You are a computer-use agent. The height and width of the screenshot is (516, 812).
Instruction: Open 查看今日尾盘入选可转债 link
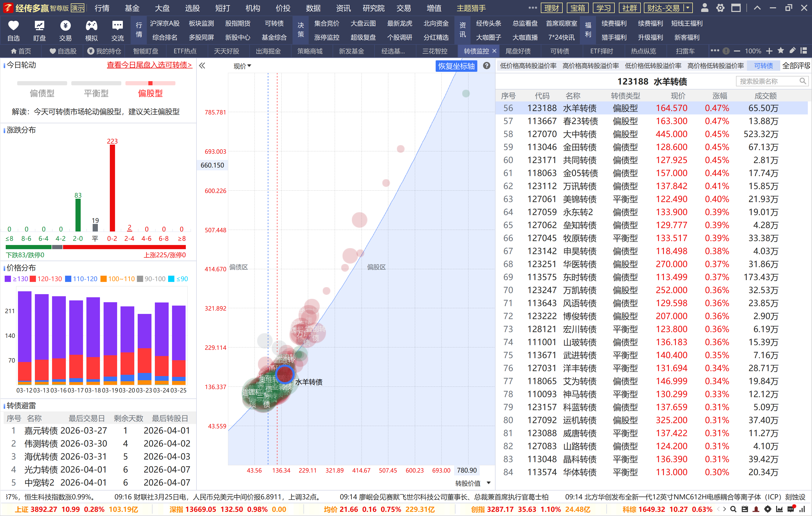click(149, 65)
